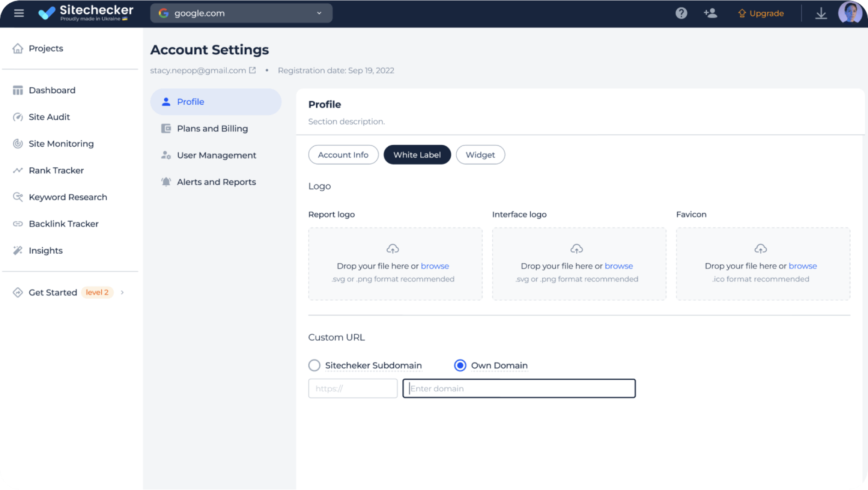This screenshot has height=490, width=868.
Task: Go to Projects in sidebar
Action: click(x=46, y=48)
